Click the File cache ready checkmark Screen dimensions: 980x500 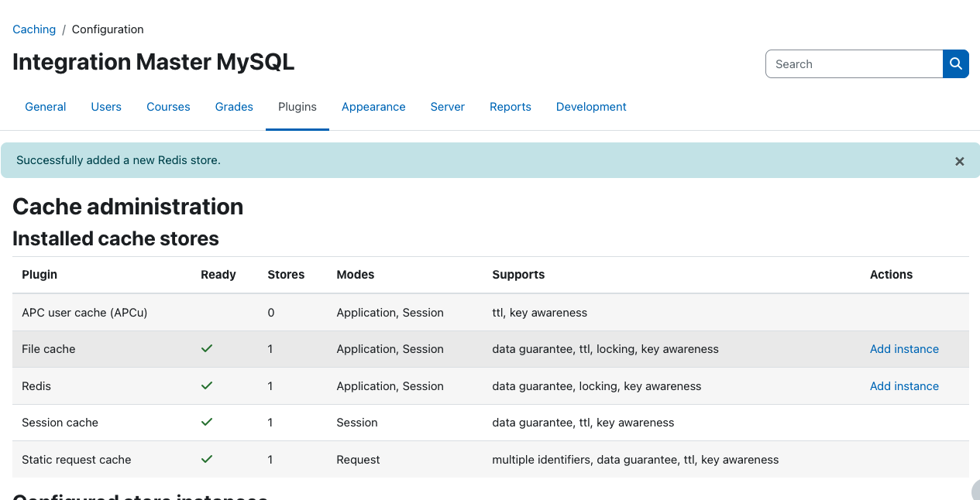pyautogui.click(x=207, y=349)
